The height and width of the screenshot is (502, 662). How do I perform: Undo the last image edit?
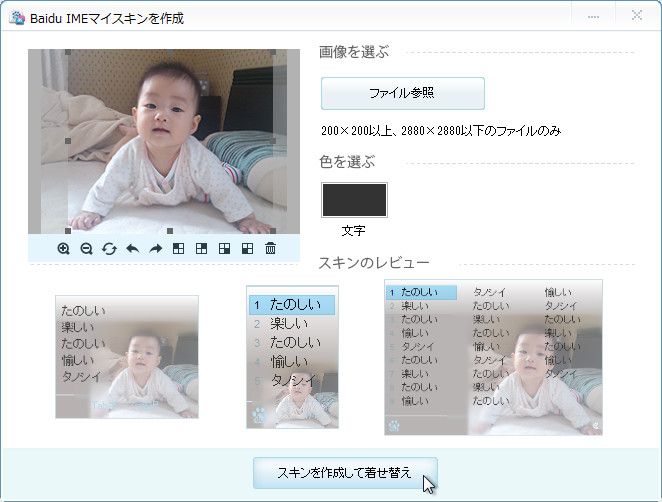point(133,249)
